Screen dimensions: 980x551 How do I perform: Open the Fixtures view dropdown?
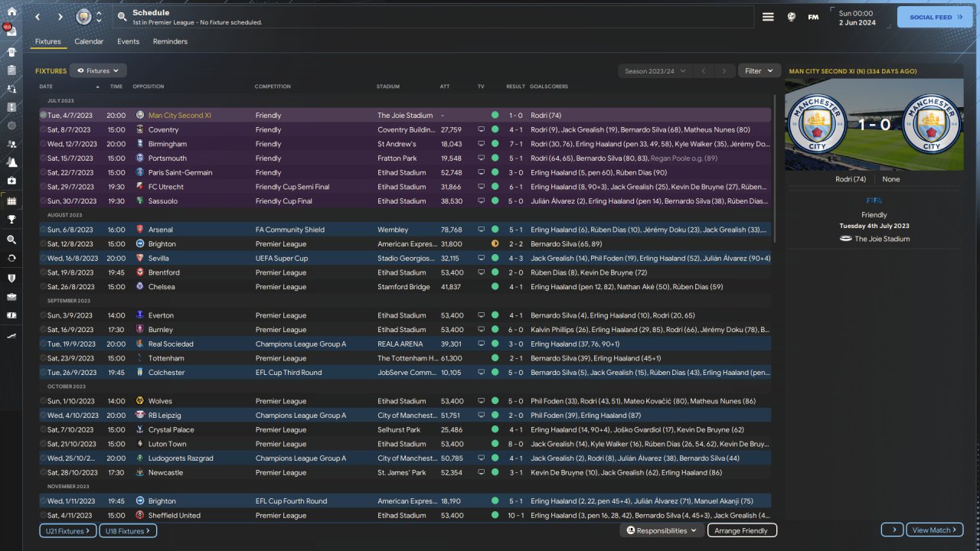pyautogui.click(x=98, y=71)
